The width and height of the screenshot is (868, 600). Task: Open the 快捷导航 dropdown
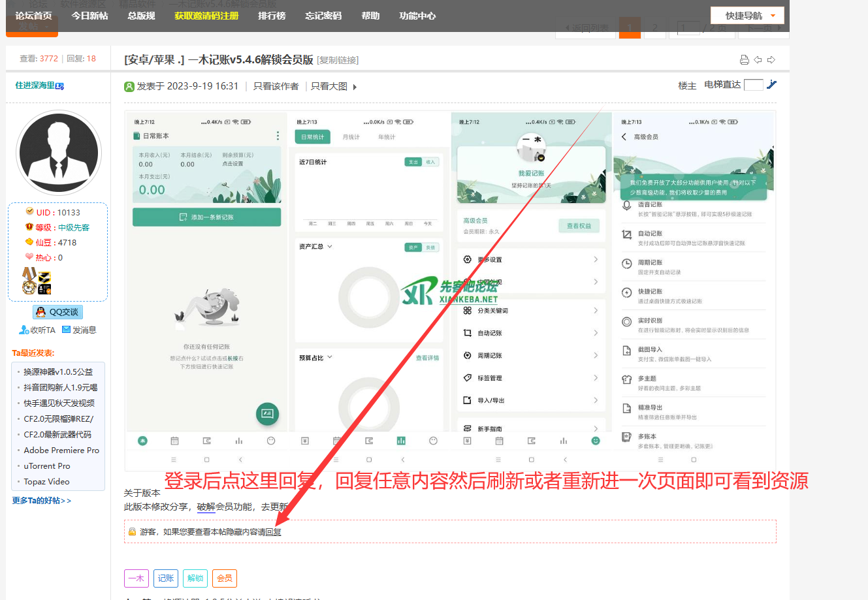pos(747,16)
